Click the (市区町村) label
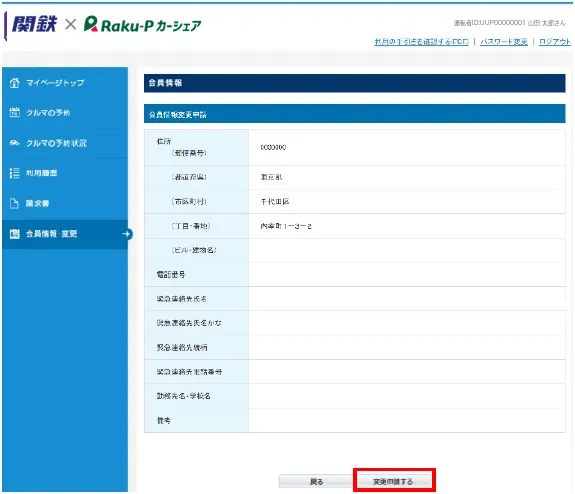The image size is (575, 494). [x=189, y=201]
